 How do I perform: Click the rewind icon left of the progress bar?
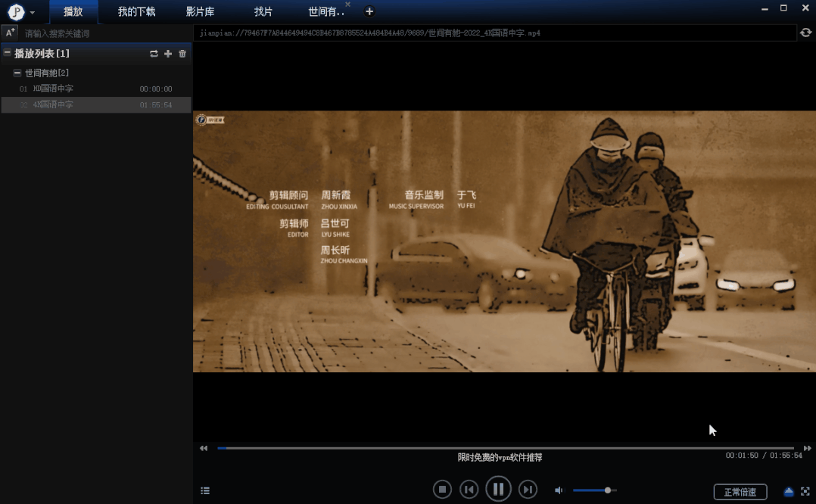(x=204, y=448)
